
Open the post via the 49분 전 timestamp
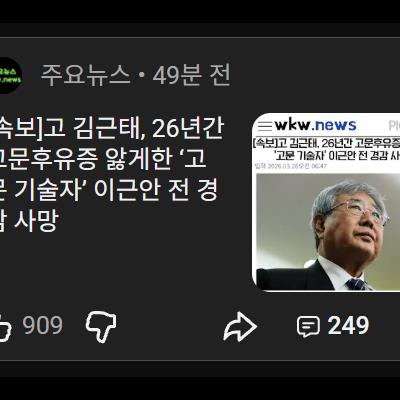[191, 75]
